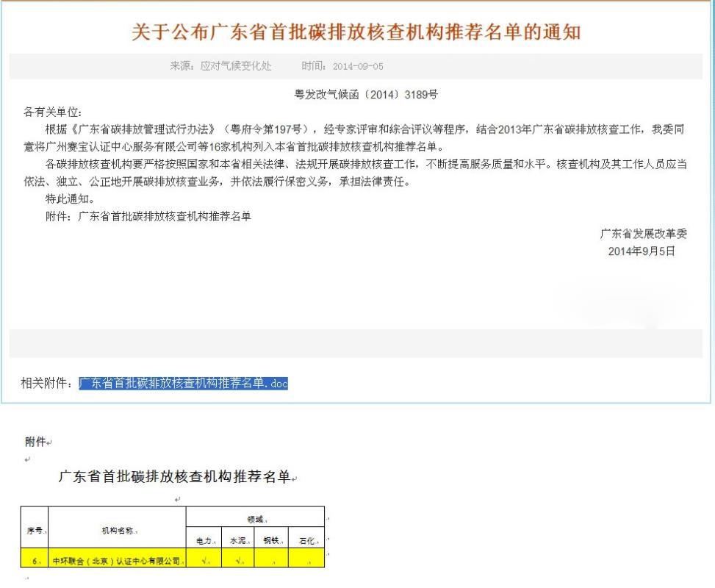Open the highlighted 推荐名单.doc attachment link
Image resolution: width=715 pixels, height=588 pixels.
(183, 383)
